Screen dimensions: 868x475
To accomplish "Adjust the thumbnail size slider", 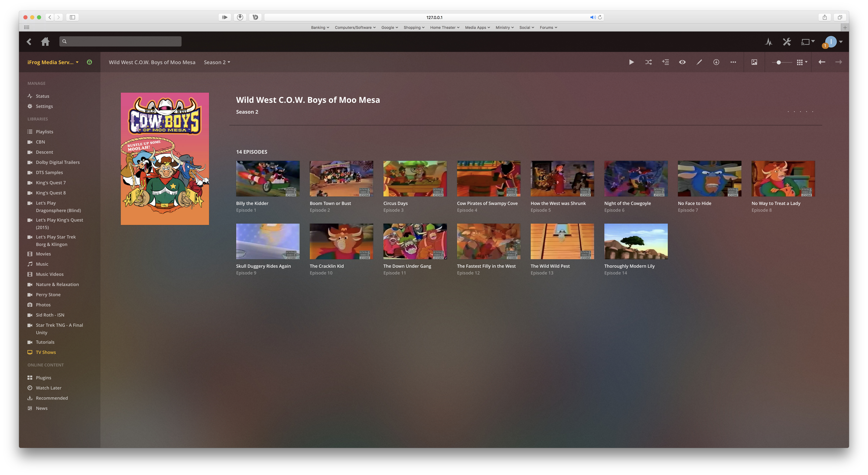I will pyautogui.click(x=778, y=62).
